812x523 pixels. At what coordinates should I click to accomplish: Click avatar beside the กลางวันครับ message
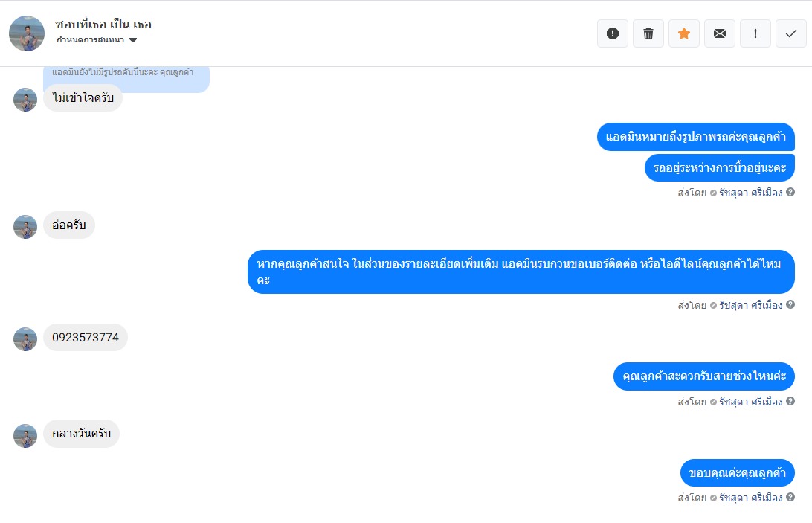pos(25,436)
